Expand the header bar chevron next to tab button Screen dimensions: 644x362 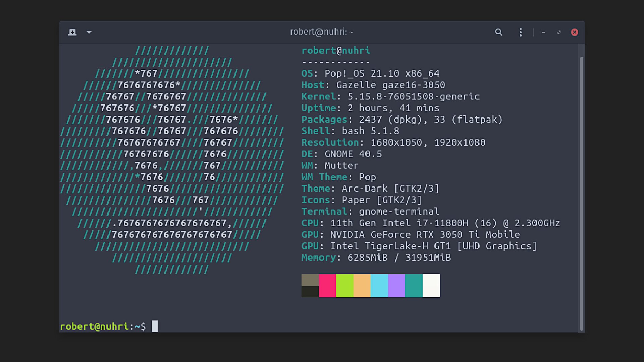pos(89,32)
